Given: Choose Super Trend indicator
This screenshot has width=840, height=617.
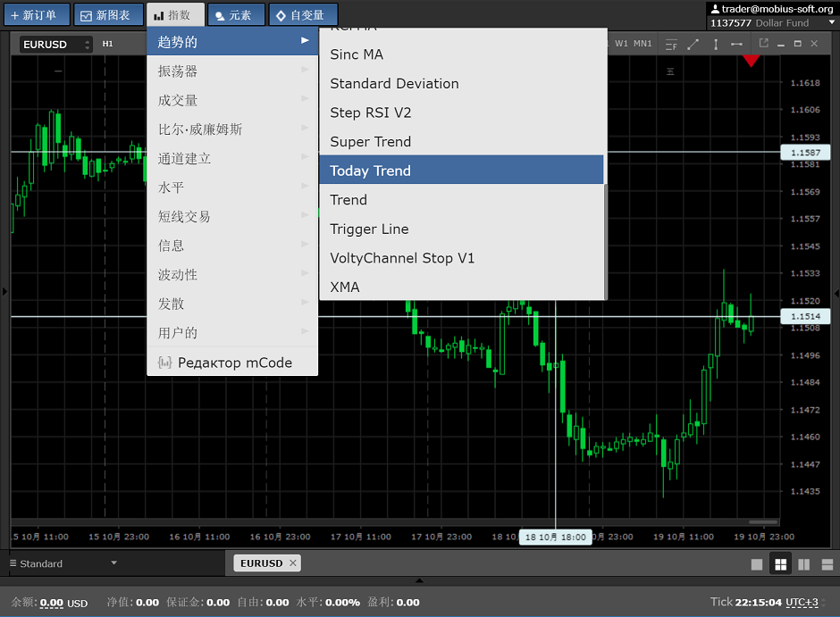Looking at the screenshot, I should point(461,141).
